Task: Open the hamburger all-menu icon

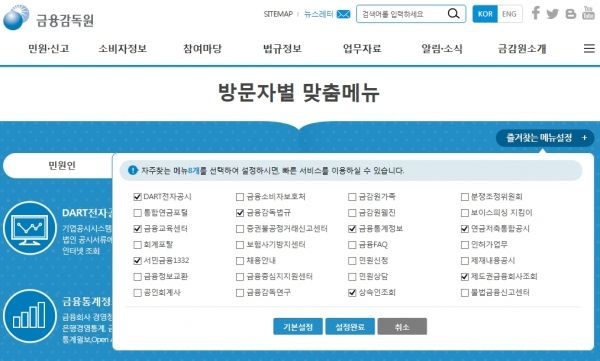Action: [589, 49]
